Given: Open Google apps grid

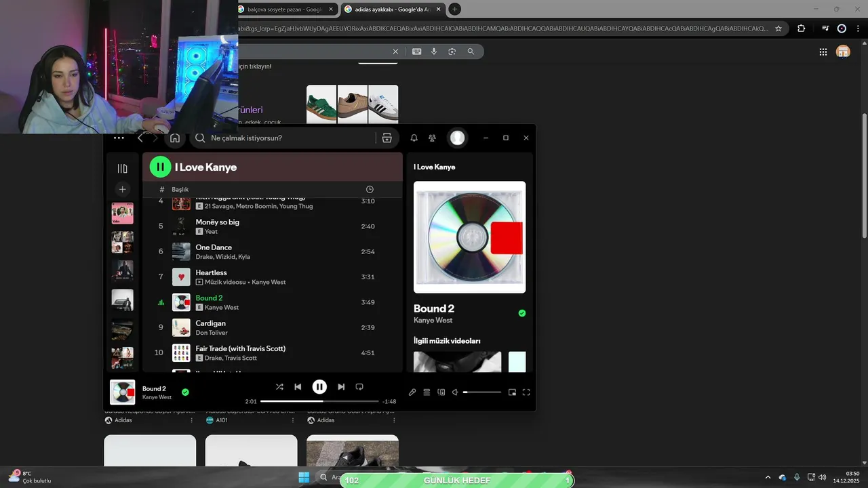Looking at the screenshot, I should click(823, 52).
